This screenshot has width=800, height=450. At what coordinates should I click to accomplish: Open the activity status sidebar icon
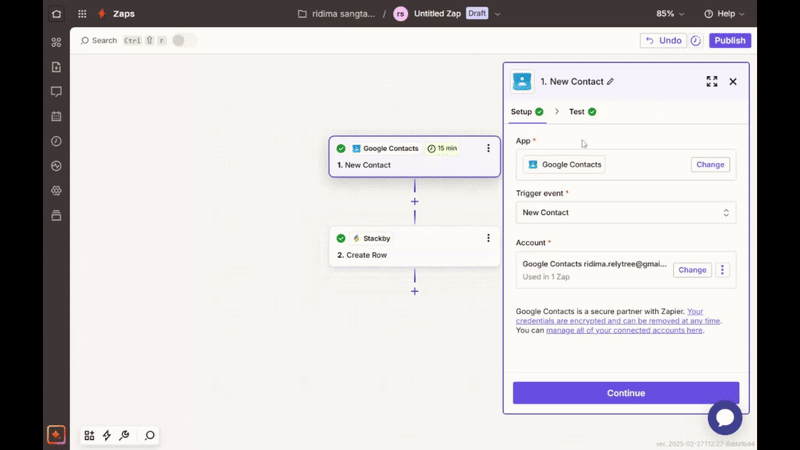(x=56, y=166)
